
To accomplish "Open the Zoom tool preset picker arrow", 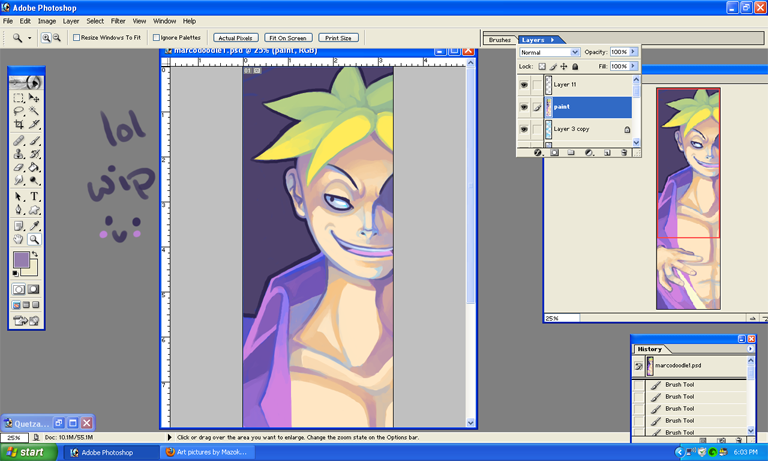I will click(x=29, y=38).
